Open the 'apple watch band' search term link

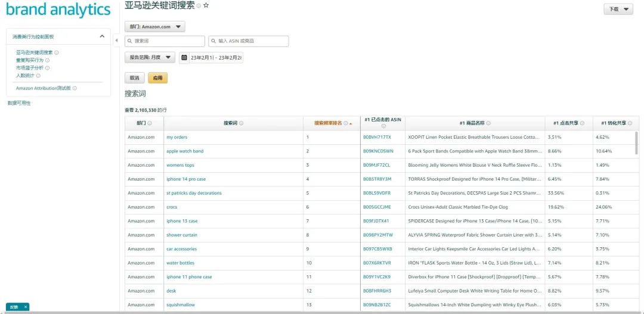click(x=185, y=151)
